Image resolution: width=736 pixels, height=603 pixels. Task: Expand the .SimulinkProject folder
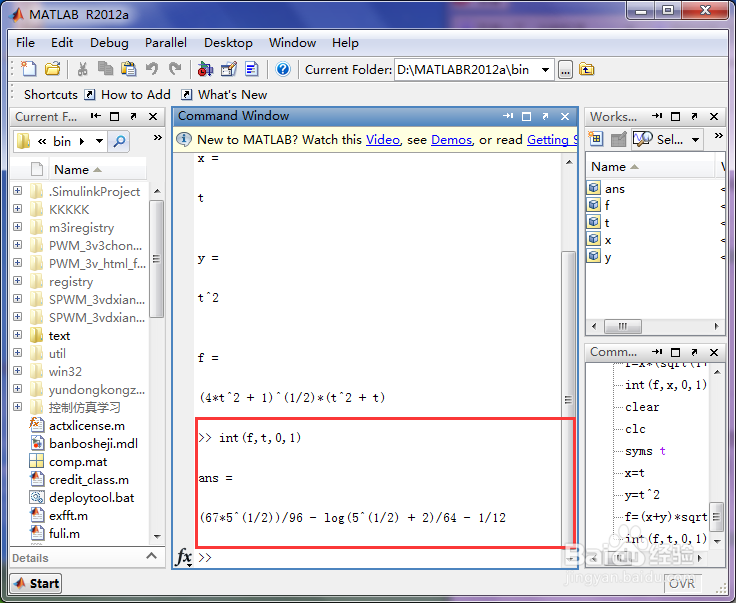[17, 191]
